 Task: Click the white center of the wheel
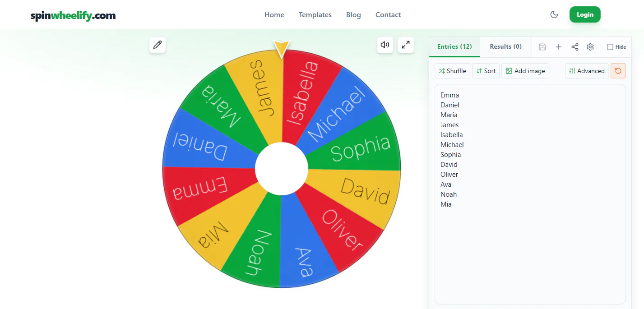[282, 169]
